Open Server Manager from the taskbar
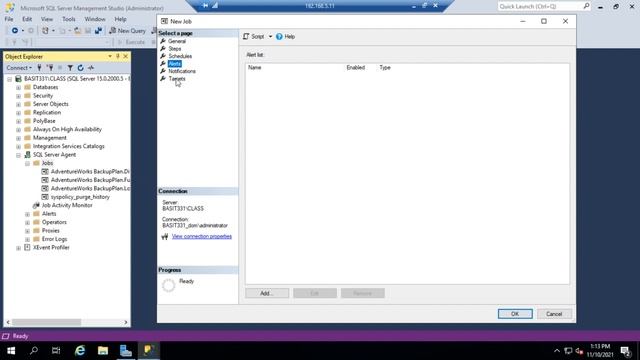Image resolution: width=640 pixels, height=360 pixels. pos(126,351)
